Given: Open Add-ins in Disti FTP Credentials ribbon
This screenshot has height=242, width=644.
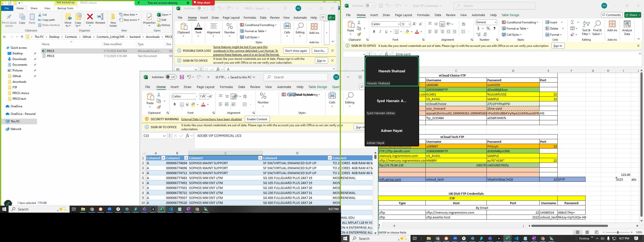Looking at the screenshot, I should pos(612,26).
